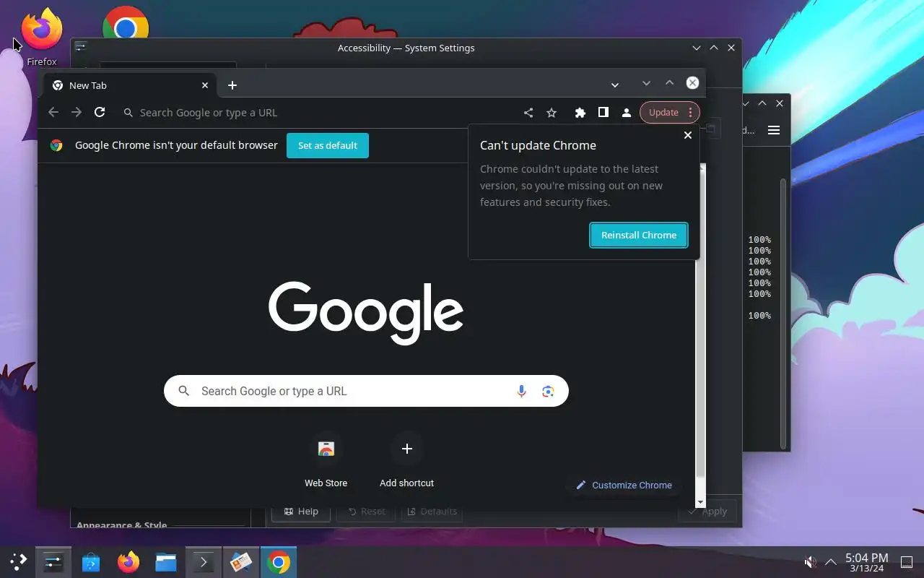
Task: Switch to Konsole terminal in taskbar
Action: 204,561
